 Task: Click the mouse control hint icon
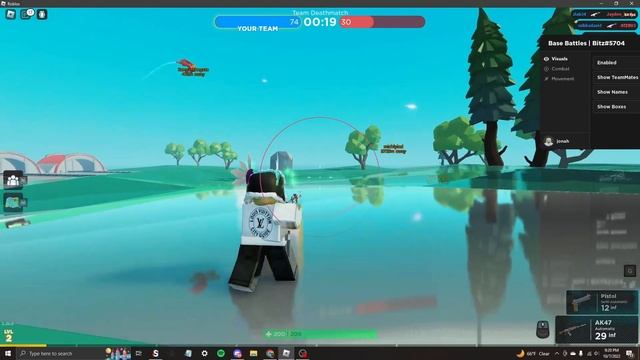tap(542, 329)
